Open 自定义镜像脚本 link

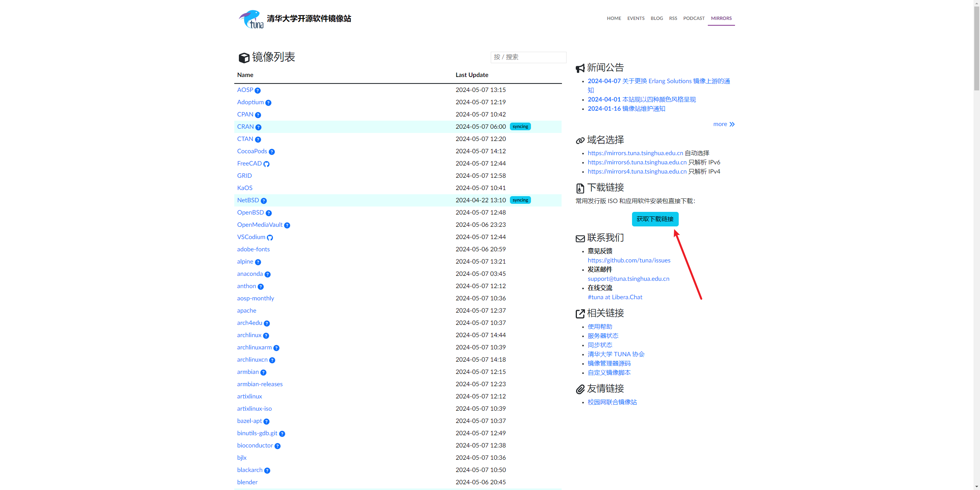pyautogui.click(x=609, y=372)
